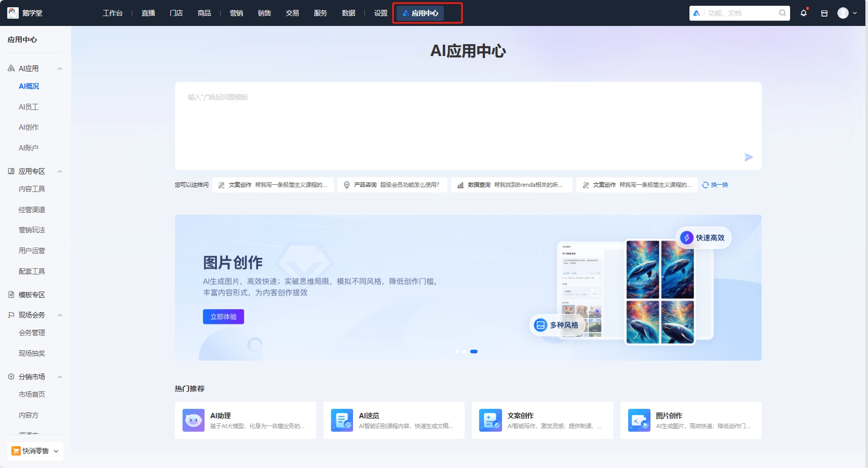Viewport: 868px width, 468px height.
Task: Collapse the 现场会务 sidebar section
Action: pyautogui.click(x=60, y=315)
